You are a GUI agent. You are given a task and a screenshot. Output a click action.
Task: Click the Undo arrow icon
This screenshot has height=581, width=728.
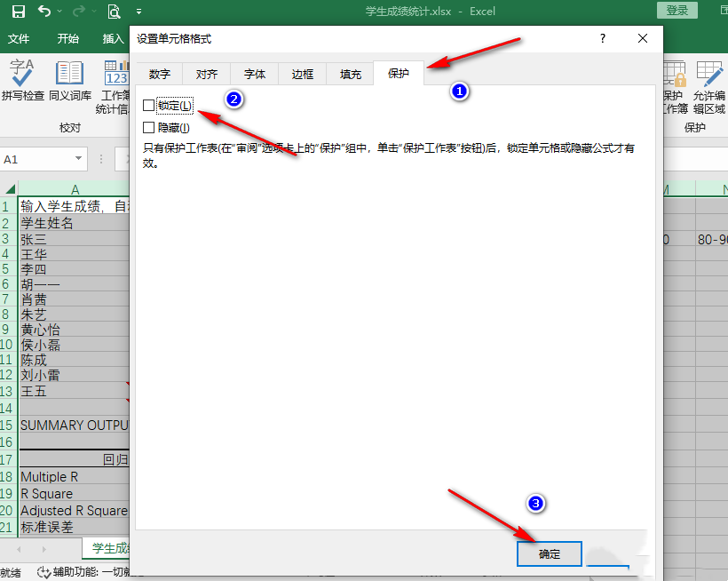[44, 11]
